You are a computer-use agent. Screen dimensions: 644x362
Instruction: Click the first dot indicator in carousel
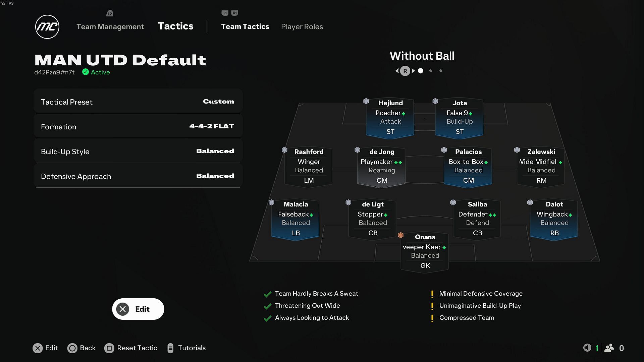point(420,71)
